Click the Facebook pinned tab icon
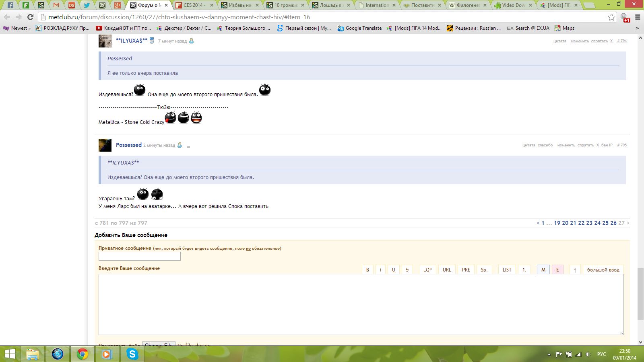 (10, 5)
